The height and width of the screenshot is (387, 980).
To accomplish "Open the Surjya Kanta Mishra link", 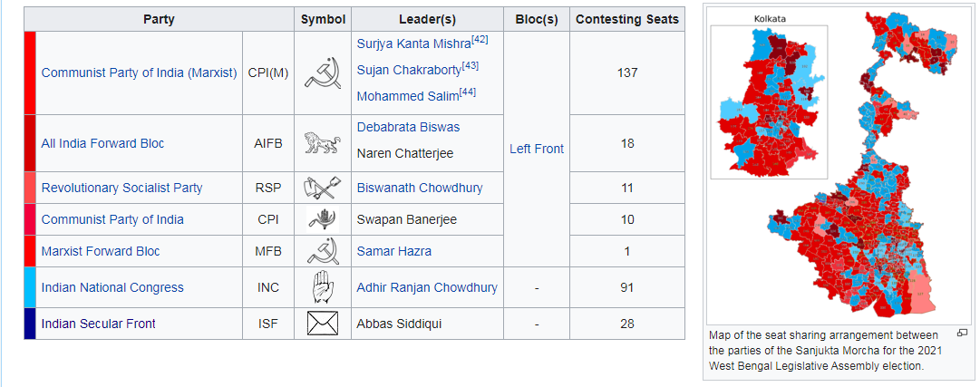I will [x=413, y=44].
